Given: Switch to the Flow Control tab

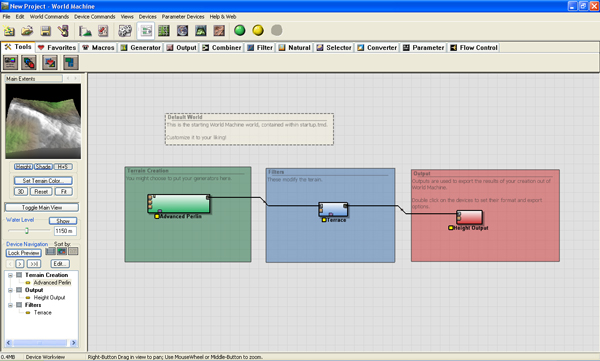Looking at the screenshot, I should (474, 47).
